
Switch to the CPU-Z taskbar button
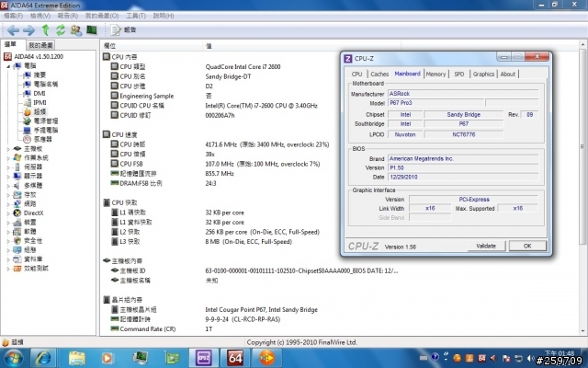click(203, 358)
